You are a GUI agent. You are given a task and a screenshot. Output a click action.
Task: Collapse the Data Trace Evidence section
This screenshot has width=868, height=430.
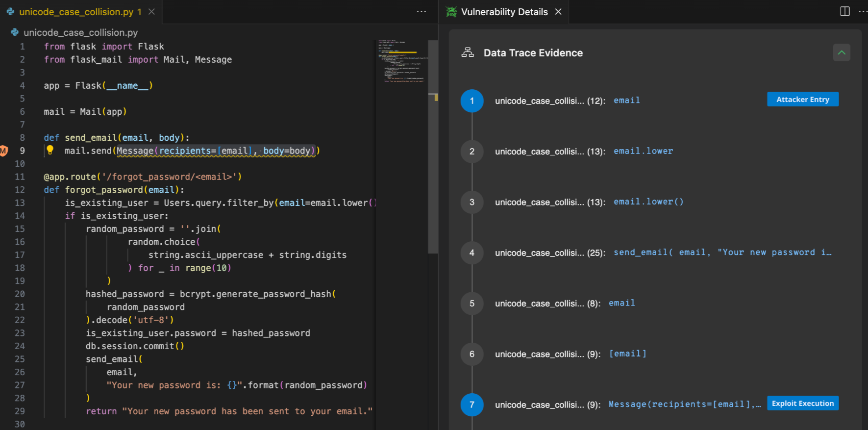point(841,52)
